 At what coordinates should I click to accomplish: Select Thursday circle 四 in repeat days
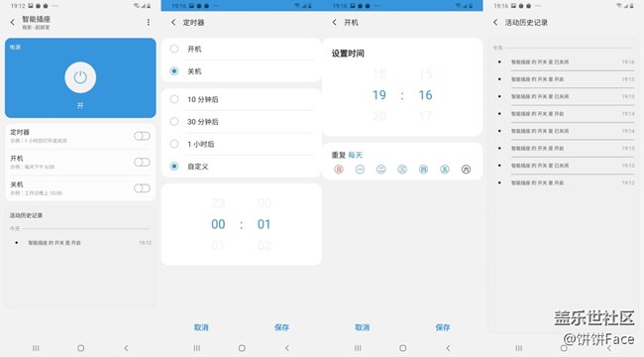(x=423, y=169)
